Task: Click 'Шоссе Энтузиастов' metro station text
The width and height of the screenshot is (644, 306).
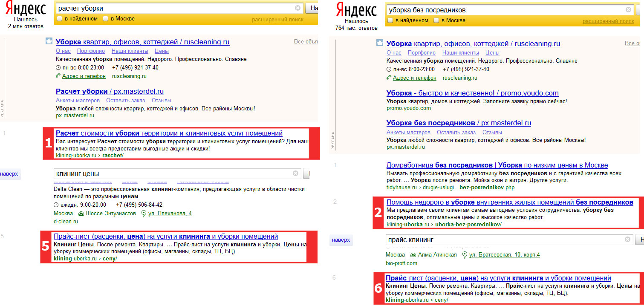Action: [111, 214]
